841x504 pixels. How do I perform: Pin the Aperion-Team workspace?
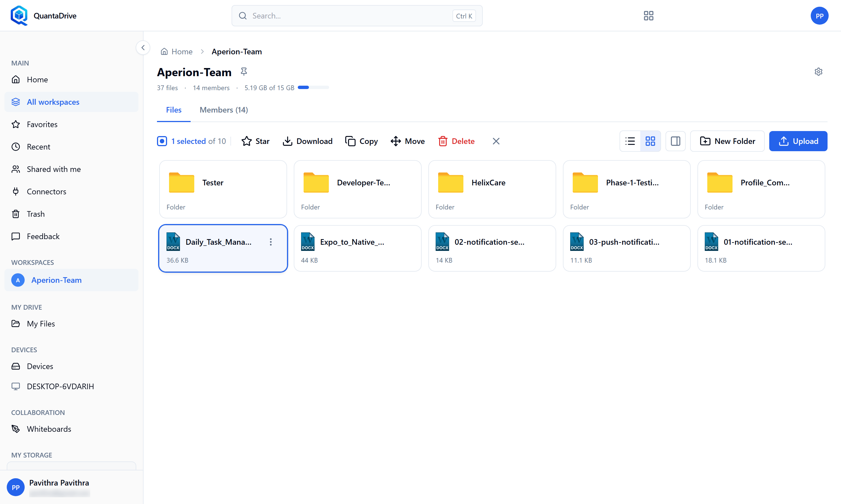pyautogui.click(x=244, y=72)
